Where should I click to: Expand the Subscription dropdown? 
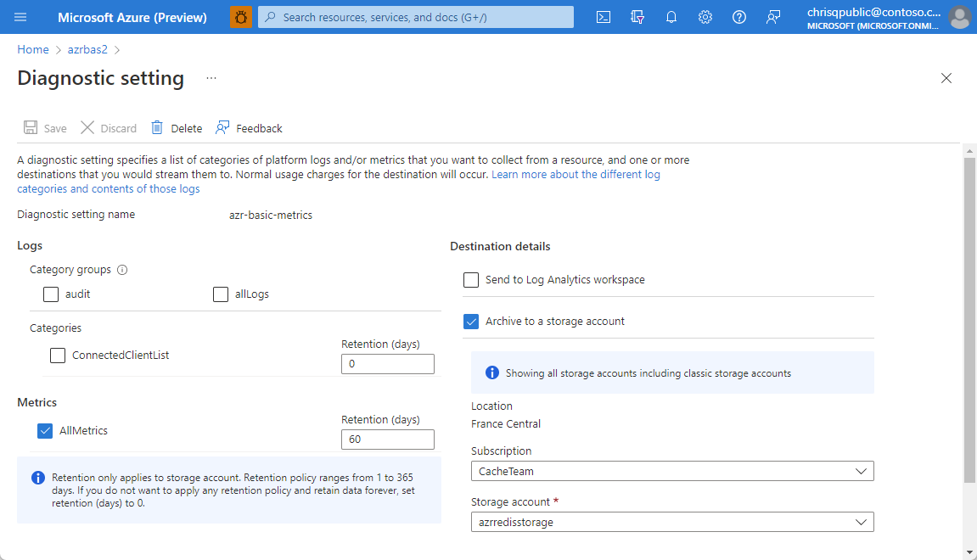click(x=671, y=471)
